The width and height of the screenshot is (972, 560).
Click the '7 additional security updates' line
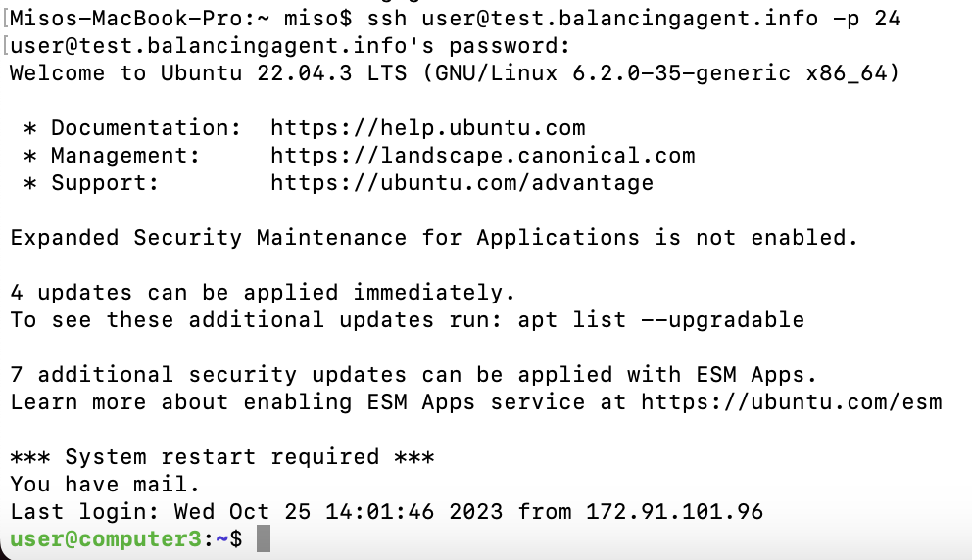pos(414,375)
